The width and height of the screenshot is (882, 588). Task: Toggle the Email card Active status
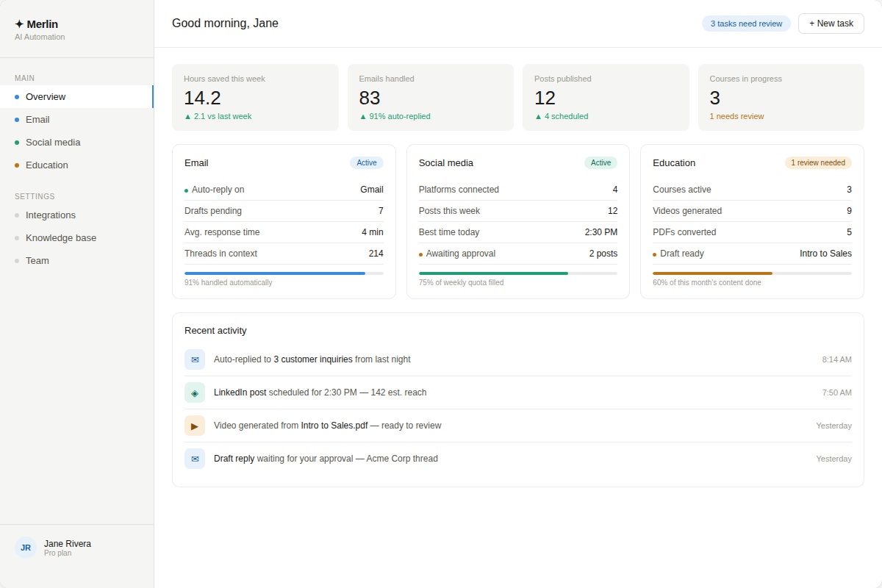[367, 162]
